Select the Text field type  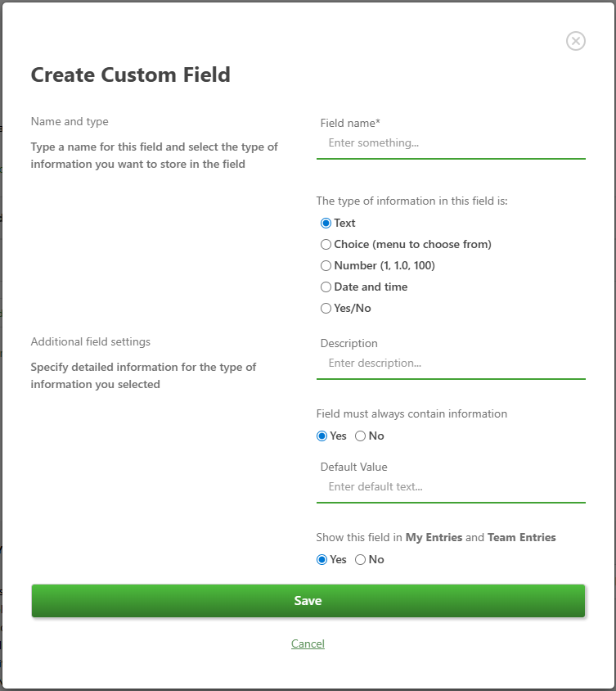326,223
